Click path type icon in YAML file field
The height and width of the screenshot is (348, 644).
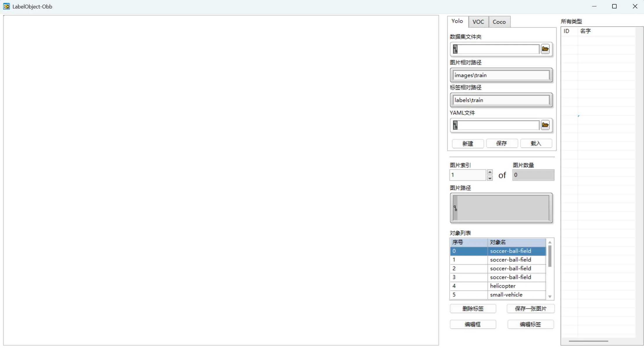click(455, 125)
